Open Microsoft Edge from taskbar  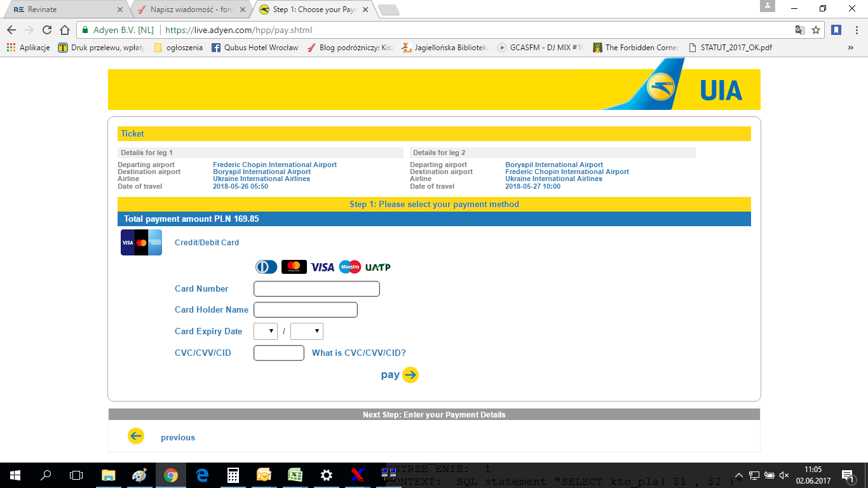tap(202, 475)
